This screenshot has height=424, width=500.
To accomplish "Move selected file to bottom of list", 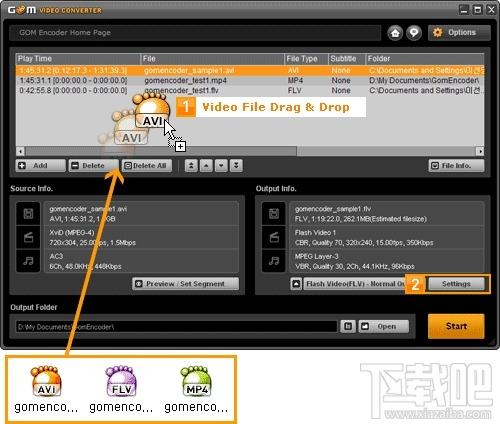I will click(236, 166).
